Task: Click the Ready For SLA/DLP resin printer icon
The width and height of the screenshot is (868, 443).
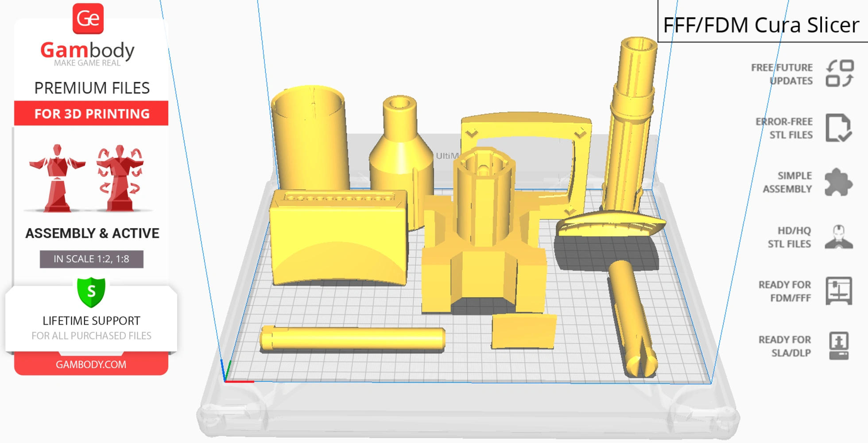Action: (x=840, y=346)
